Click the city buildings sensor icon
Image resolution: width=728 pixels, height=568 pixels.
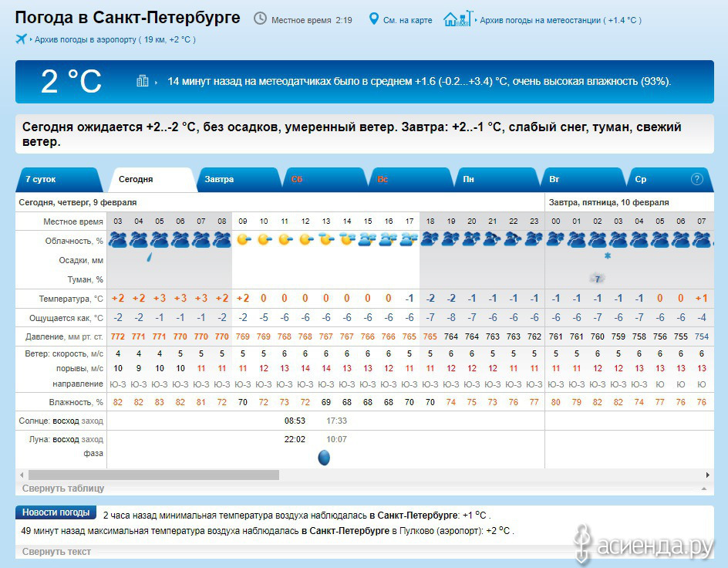coord(143,81)
